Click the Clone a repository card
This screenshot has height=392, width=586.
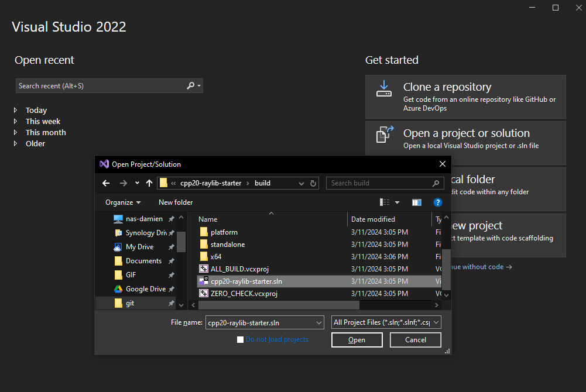(465, 97)
